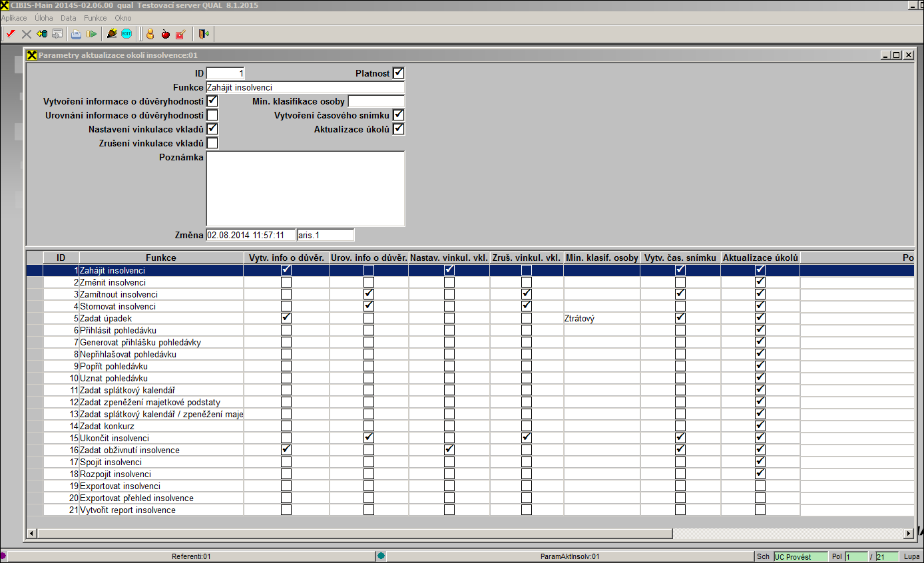
Task: Toggle Vytvoření časového snímku checkbox
Action: (399, 115)
